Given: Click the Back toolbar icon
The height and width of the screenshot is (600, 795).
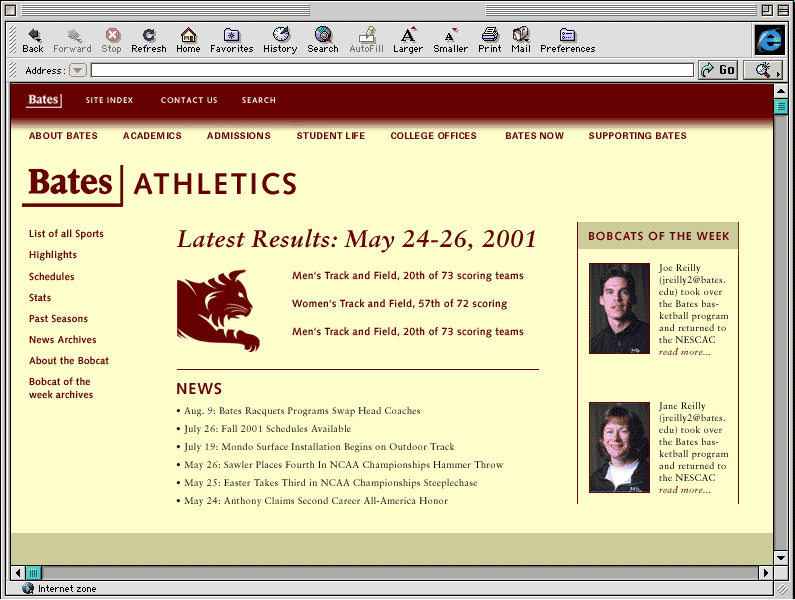Looking at the screenshot, I should click(x=33, y=41).
